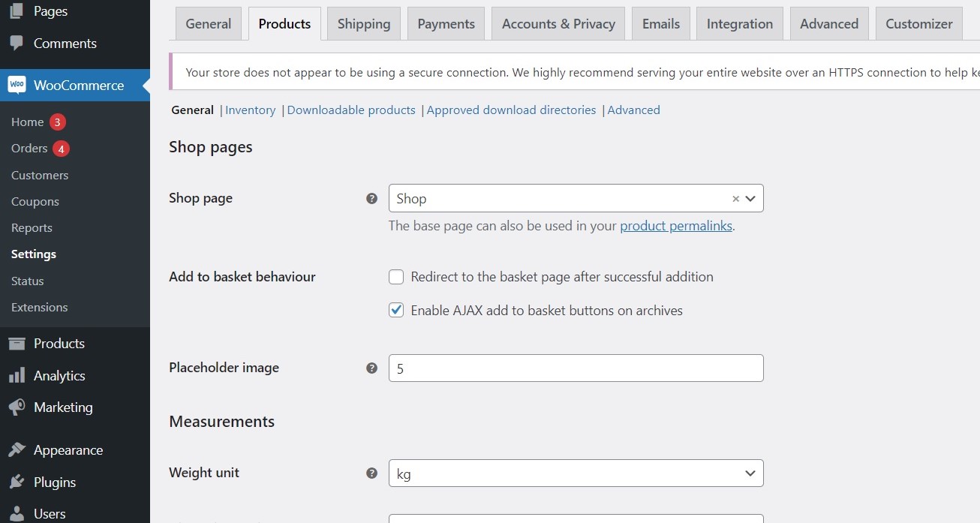The width and height of the screenshot is (980, 523).
Task: Open Reports in WooCommerce submenu
Action: 32,228
